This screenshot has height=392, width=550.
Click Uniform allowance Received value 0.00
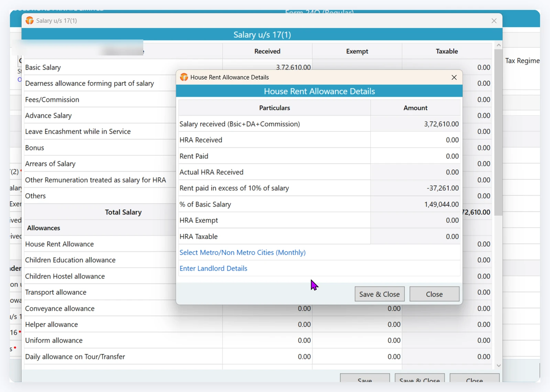(304, 340)
